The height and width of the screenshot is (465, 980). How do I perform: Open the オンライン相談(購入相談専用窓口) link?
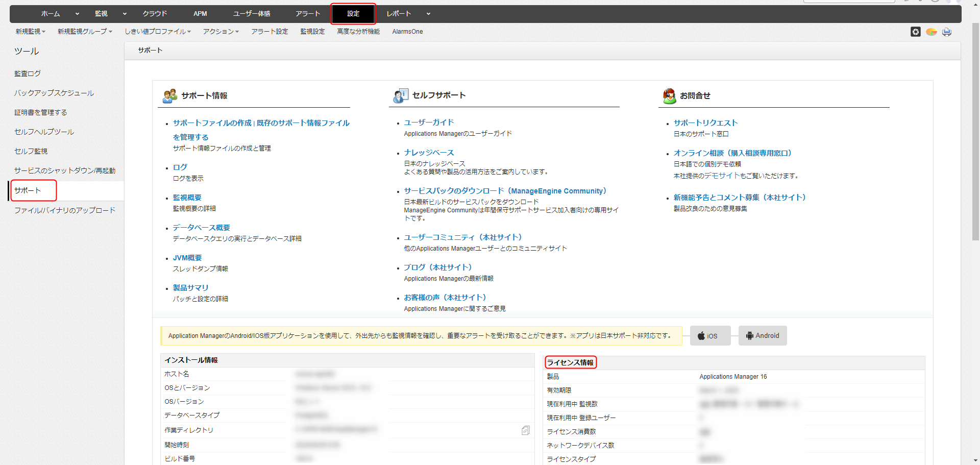pyautogui.click(x=733, y=153)
